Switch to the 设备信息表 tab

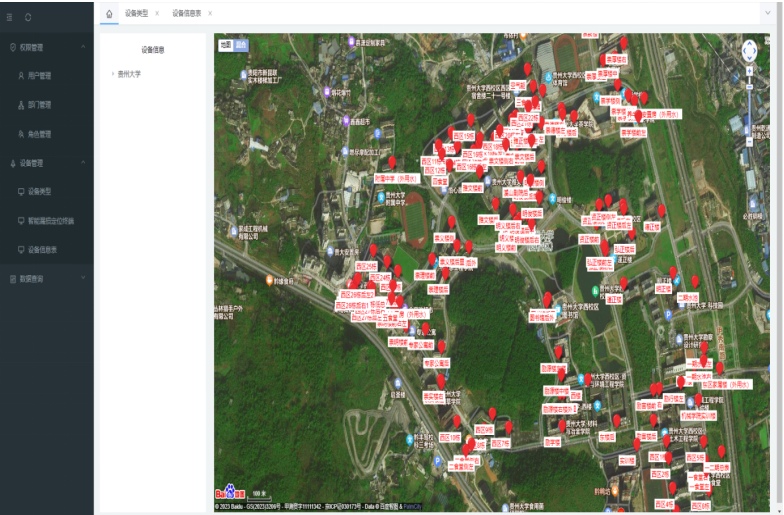click(186, 14)
